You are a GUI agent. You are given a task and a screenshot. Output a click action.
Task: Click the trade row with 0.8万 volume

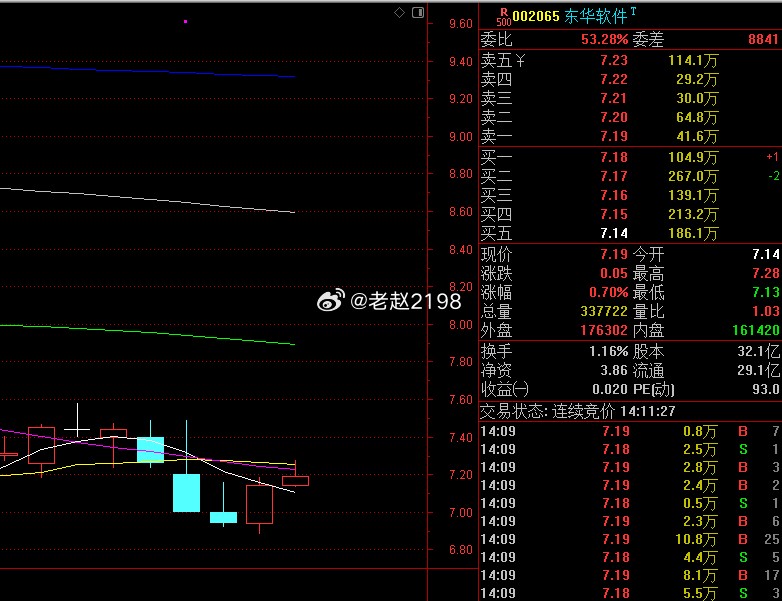(x=630, y=431)
